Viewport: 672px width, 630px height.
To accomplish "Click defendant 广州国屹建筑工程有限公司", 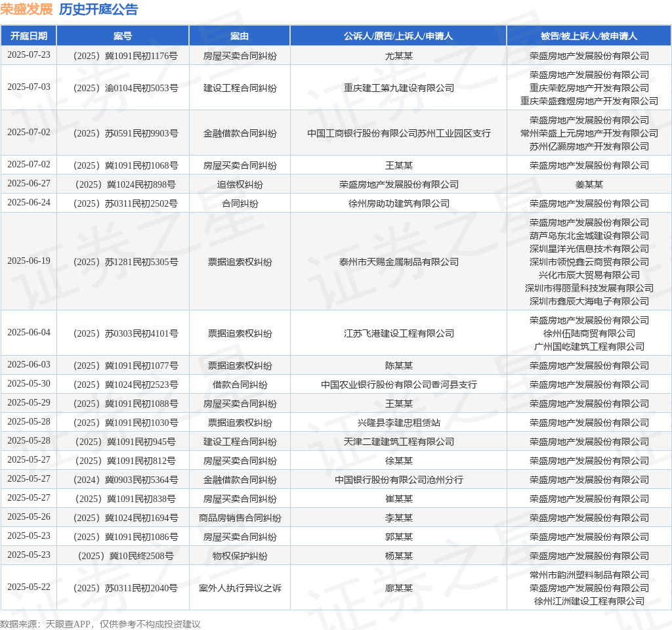I will 589,346.
